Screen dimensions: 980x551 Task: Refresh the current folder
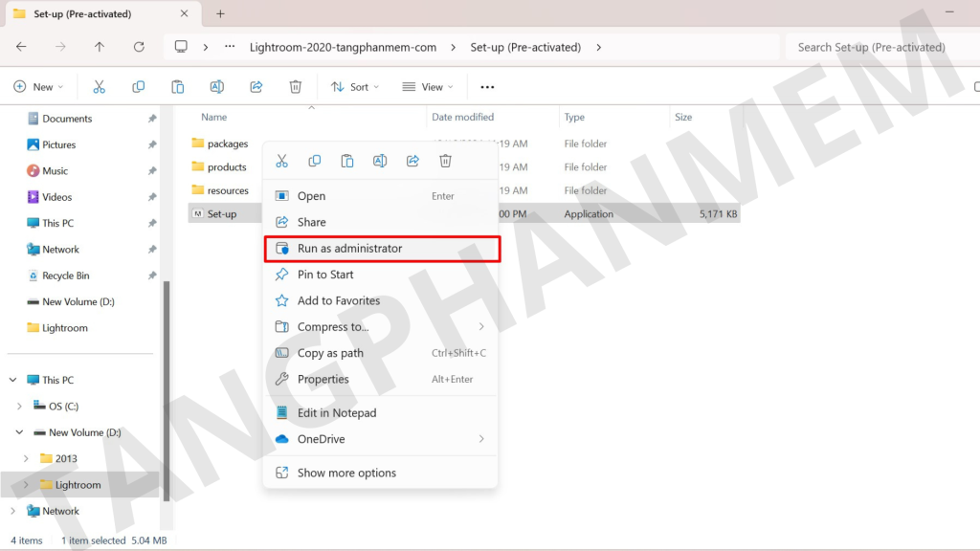point(139,47)
